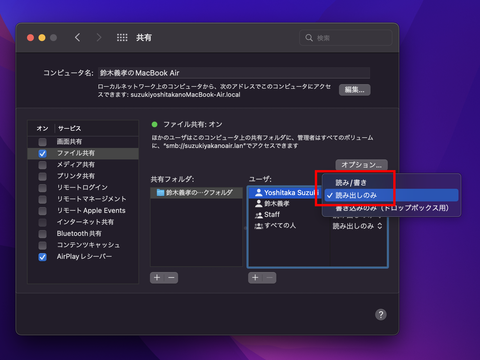Click the オン column header
Viewport: 480px width, 360px height.
[x=42, y=129]
